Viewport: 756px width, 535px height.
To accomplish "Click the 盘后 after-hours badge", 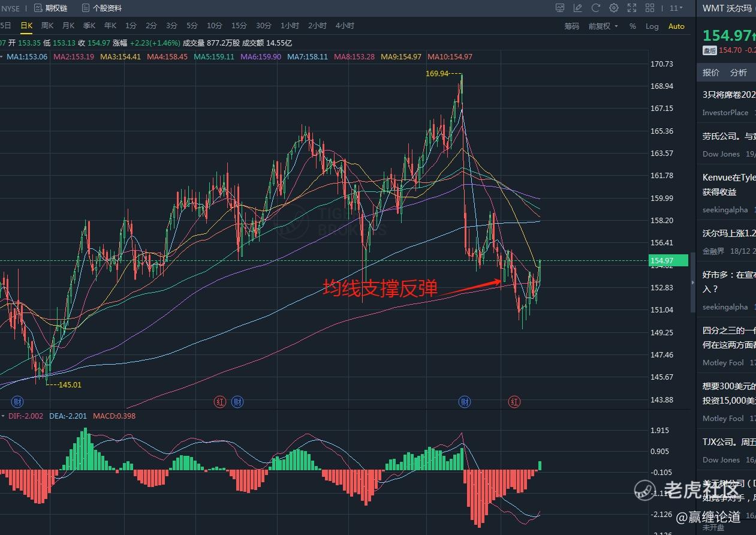I will click(x=710, y=50).
